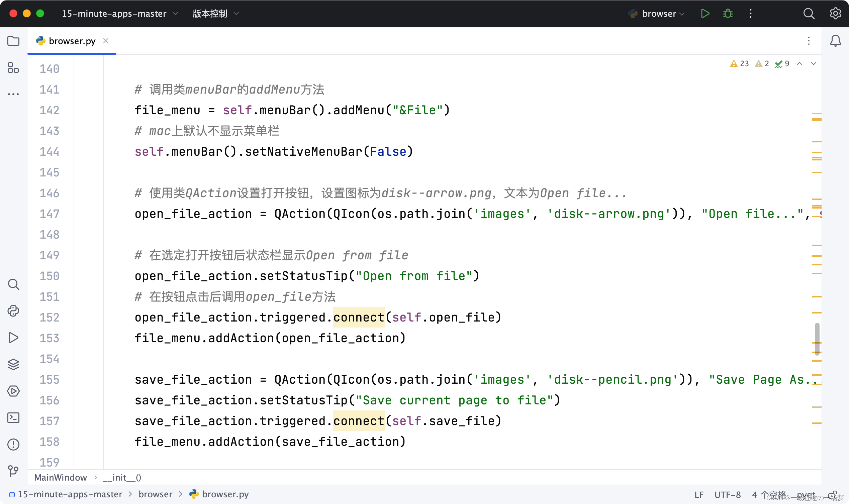849x504 pixels.
Task: Jump to next warning with down arrow
Action: coord(814,64)
